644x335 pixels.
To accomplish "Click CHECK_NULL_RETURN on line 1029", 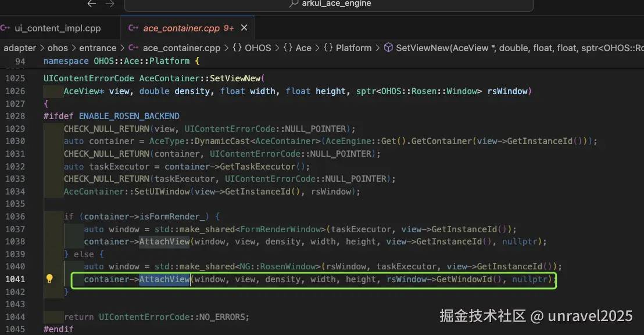I will pyautogui.click(x=106, y=129).
